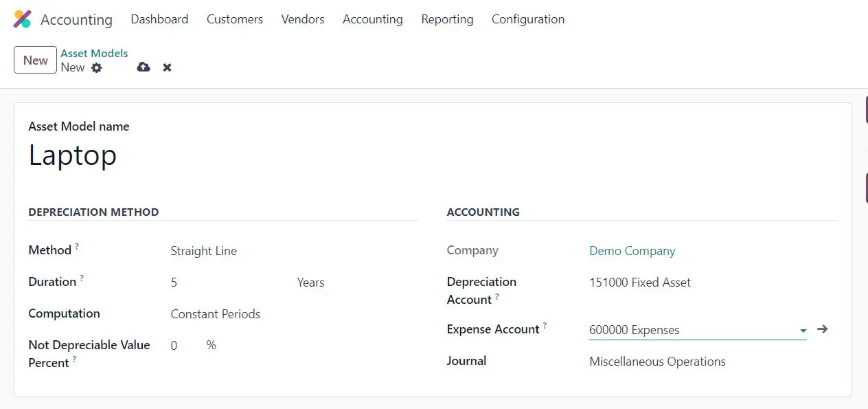Open Expense Account via arrow link icon
This screenshot has height=409, width=868.
click(823, 329)
